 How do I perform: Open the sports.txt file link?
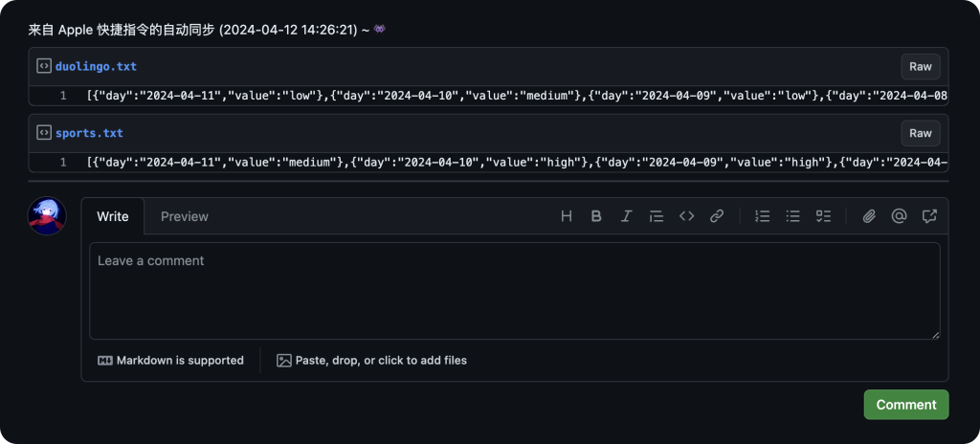point(89,133)
